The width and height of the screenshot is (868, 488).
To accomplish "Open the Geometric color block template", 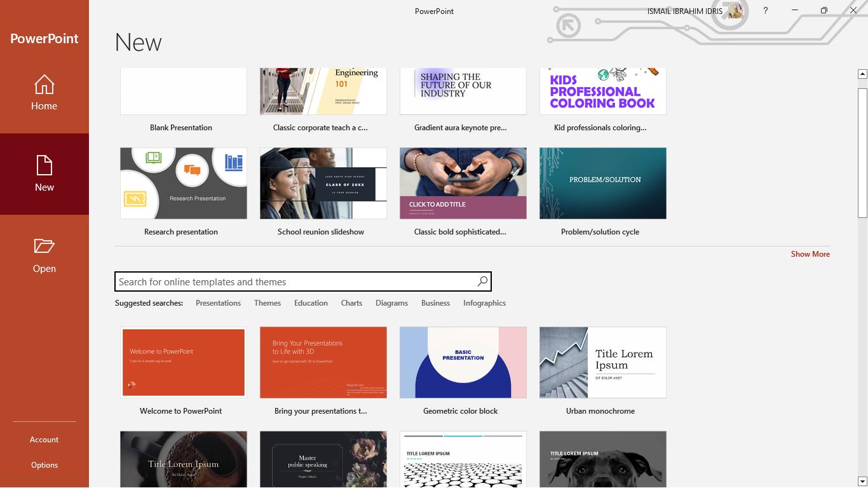I will pos(463,363).
